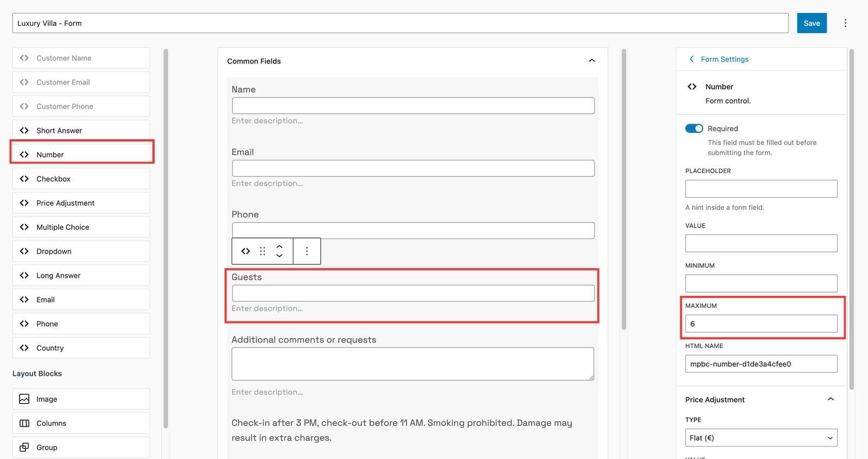Viewport: 868px width, 459px height.
Task: Click the Email block icon in sidebar
Action: tap(24, 300)
